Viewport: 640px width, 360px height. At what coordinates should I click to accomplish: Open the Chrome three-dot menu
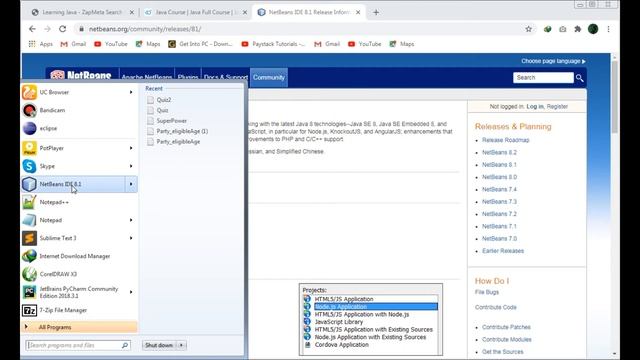coord(609,29)
